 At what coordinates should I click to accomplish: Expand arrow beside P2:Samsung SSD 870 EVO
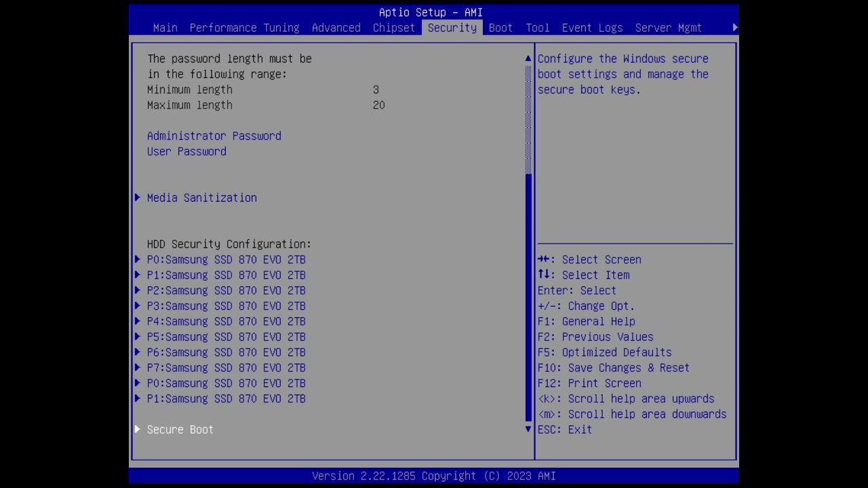(138, 290)
